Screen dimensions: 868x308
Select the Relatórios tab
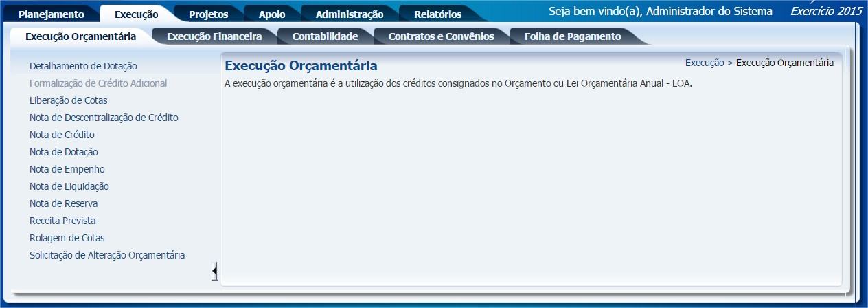[x=437, y=14]
